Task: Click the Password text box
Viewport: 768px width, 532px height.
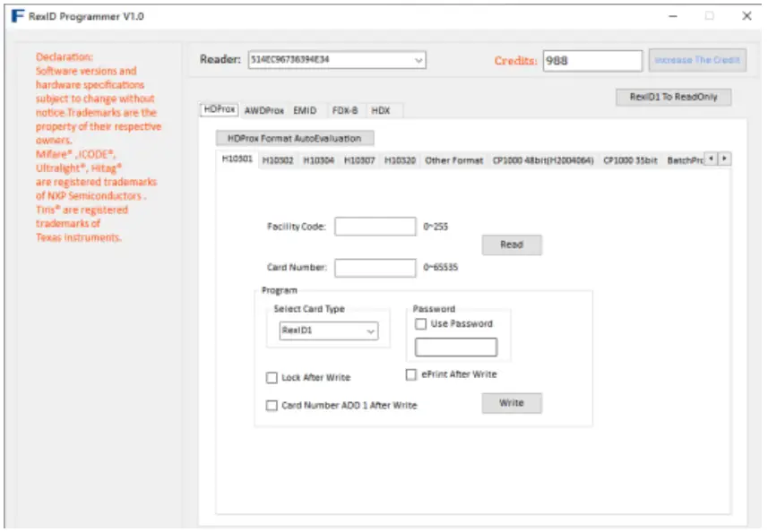Action: tap(456, 347)
